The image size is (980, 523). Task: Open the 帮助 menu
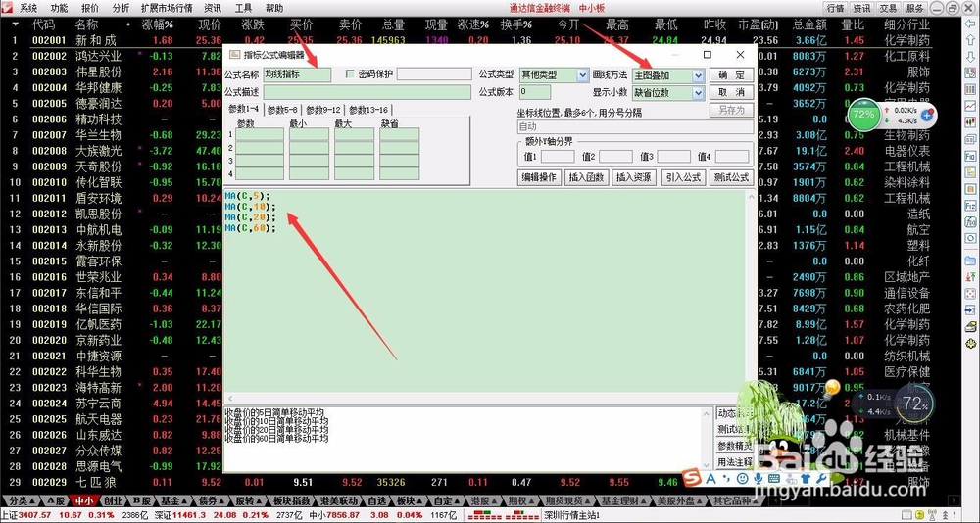tap(274, 8)
